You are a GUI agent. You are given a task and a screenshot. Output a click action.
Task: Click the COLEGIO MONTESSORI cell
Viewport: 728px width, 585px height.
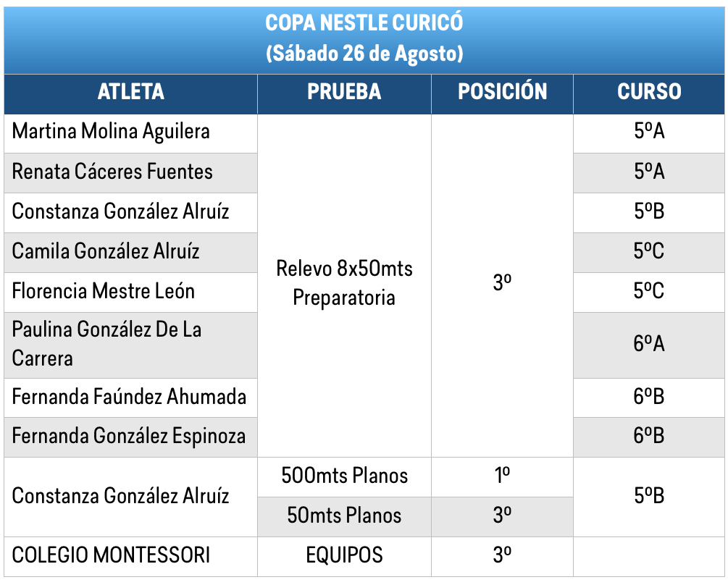pyautogui.click(x=131, y=557)
